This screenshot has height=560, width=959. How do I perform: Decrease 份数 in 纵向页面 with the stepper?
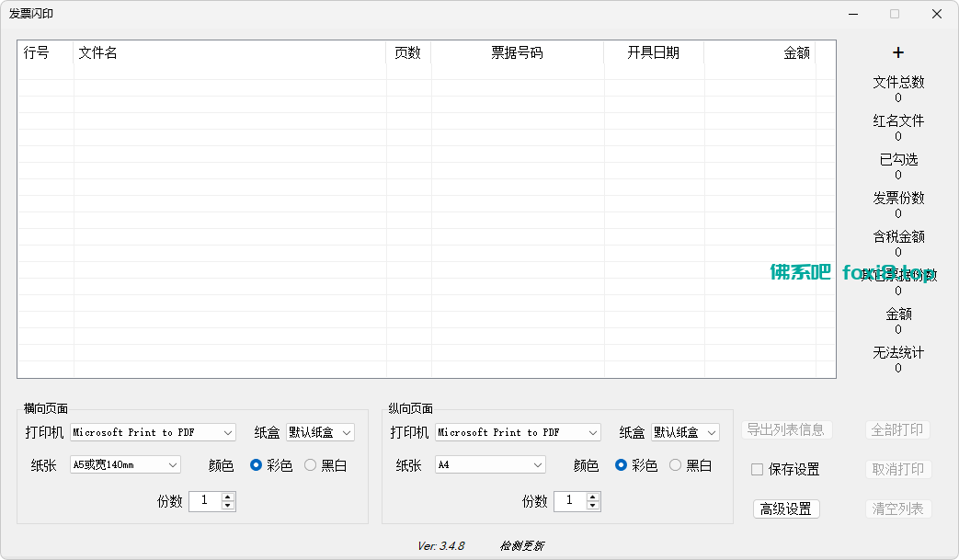click(593, 506)
